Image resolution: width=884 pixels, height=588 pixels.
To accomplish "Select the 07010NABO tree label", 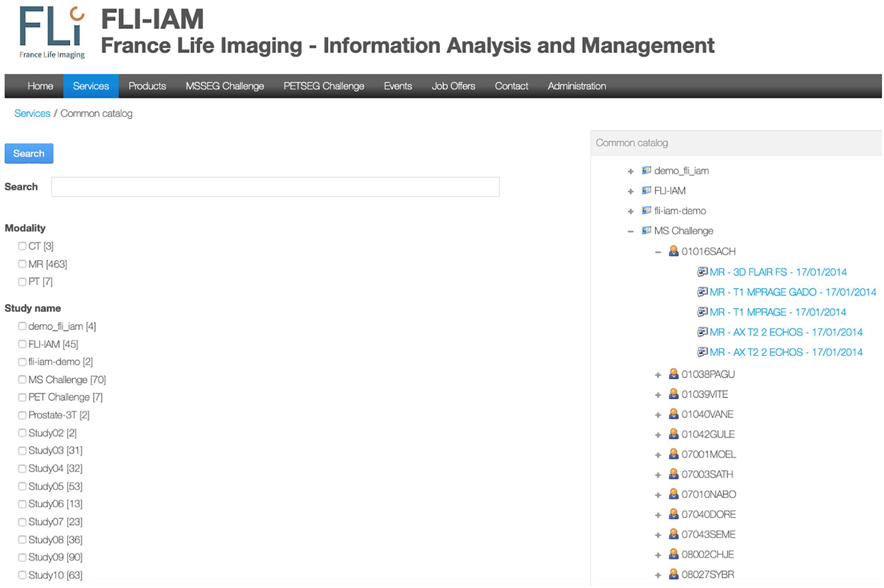I will click(709, 494).
